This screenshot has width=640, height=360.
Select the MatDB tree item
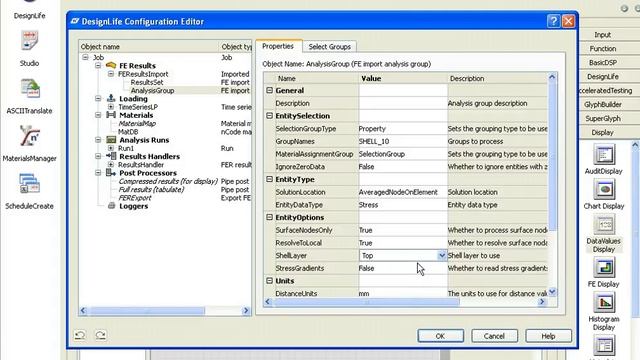click(128, 132)
